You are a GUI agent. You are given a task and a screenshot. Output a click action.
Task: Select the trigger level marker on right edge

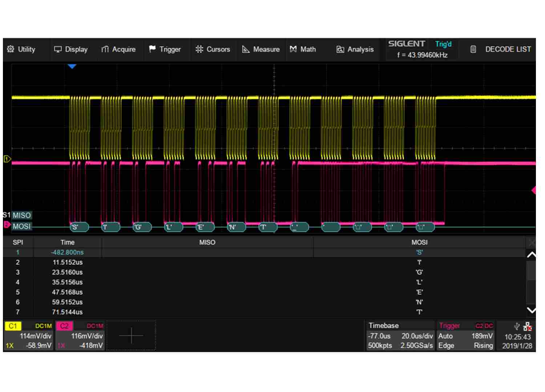[533, 190]
